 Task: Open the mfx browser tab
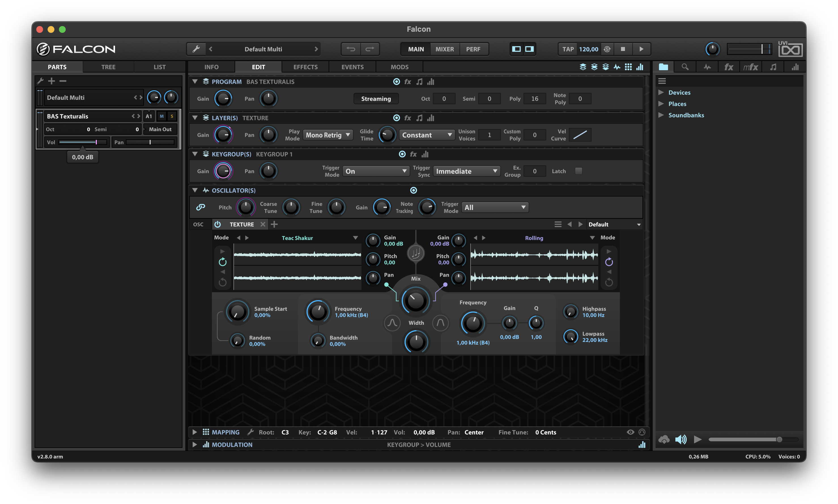750,67
